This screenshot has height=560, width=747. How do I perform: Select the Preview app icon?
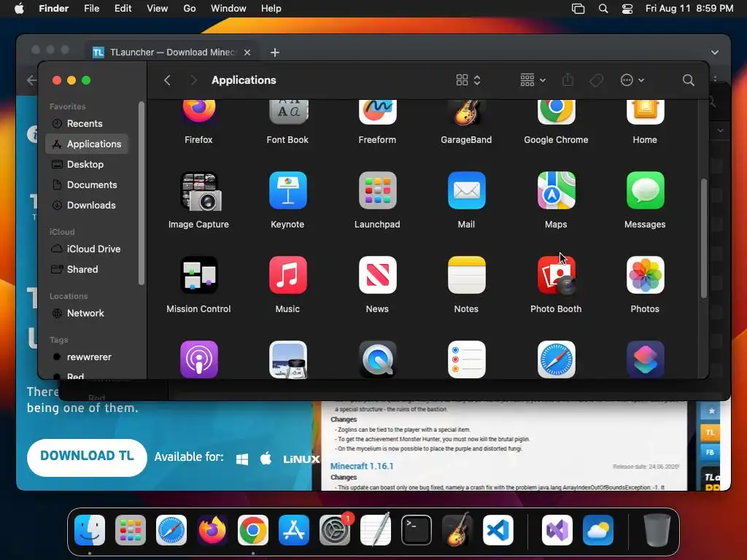[x=287, y=359]
